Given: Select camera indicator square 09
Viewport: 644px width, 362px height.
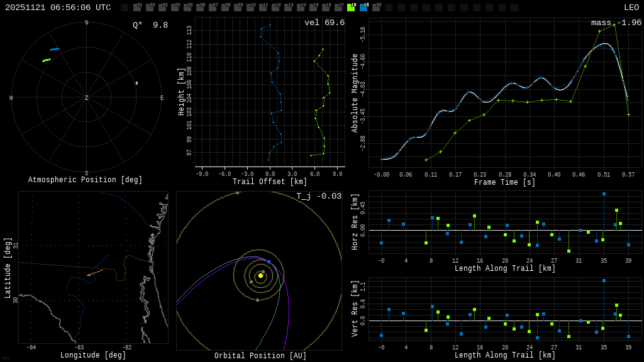Looking at the screenshot, I should [x=238, y=8].
